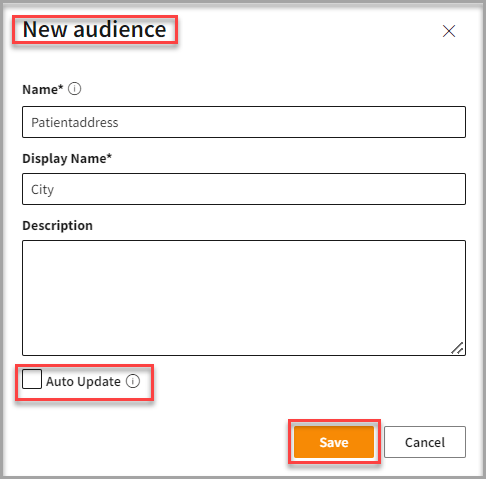Enable the Auto Update checkbox
Viewport: 486px width, 479px height.
[32, 379]
